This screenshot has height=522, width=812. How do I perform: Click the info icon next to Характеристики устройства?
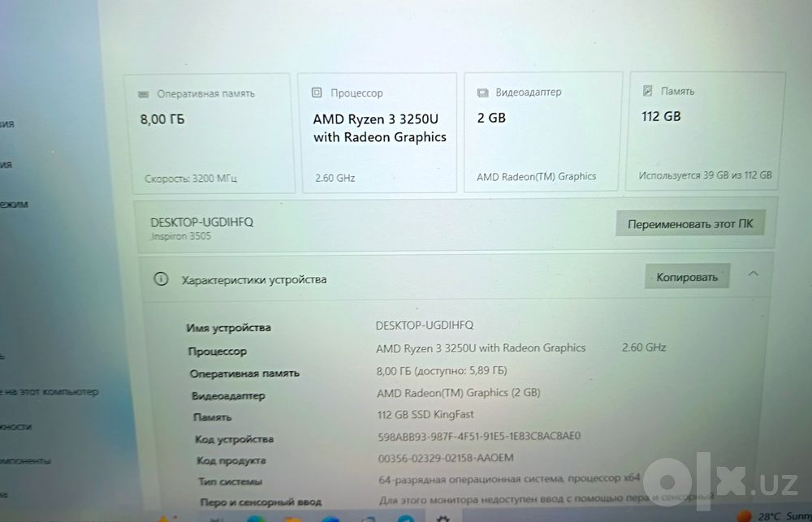161,279
